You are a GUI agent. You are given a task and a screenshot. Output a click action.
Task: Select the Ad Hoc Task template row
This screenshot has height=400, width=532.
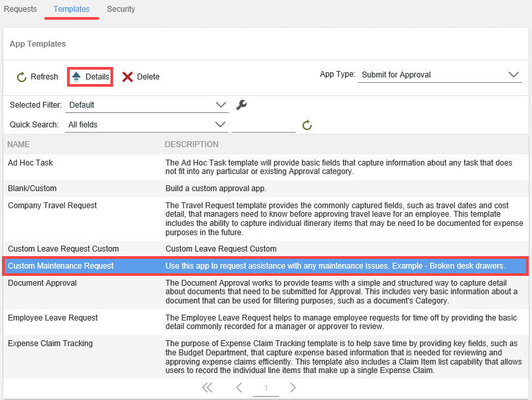click(30, 163)
